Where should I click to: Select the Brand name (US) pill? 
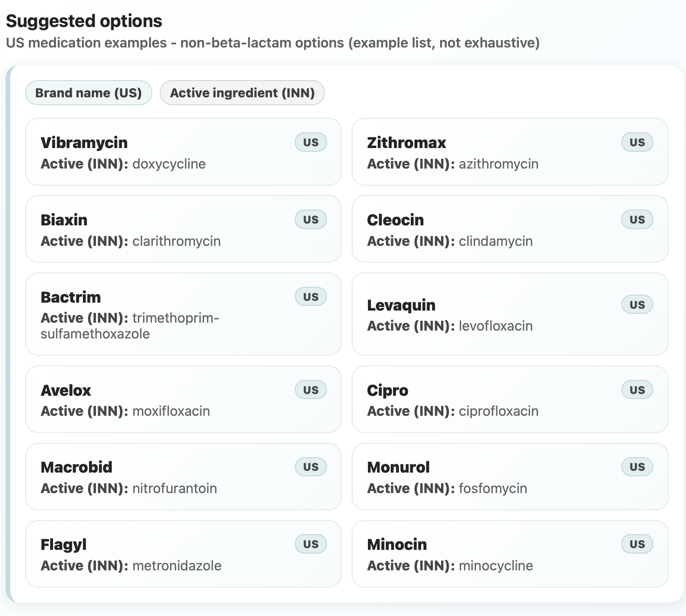(x=88, y=93)
